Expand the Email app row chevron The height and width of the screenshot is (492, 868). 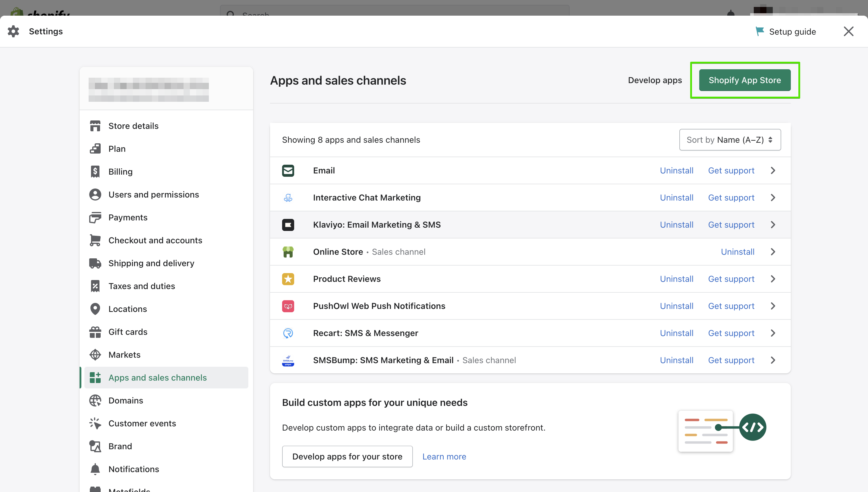coord(773,171)
